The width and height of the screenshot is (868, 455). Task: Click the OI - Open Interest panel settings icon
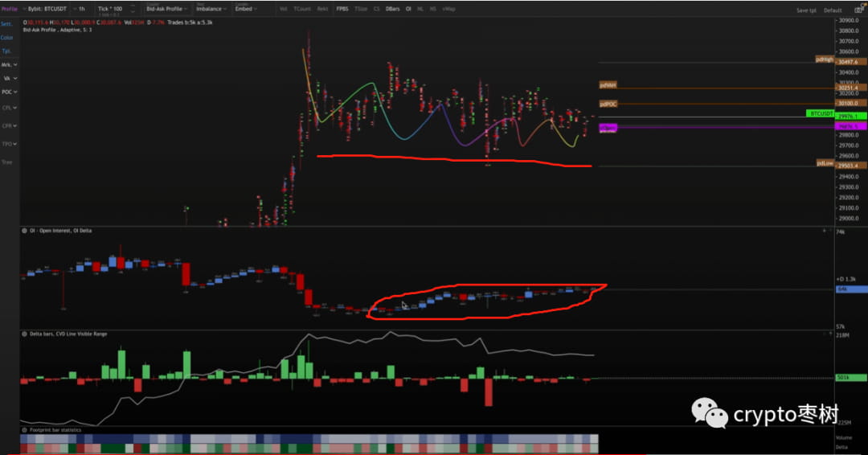[24, 231]
